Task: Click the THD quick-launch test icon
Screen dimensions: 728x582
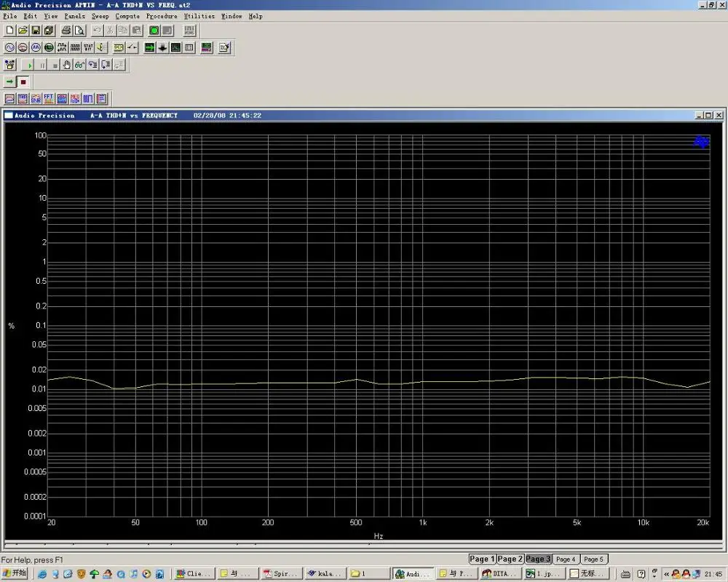Action: 23,98
